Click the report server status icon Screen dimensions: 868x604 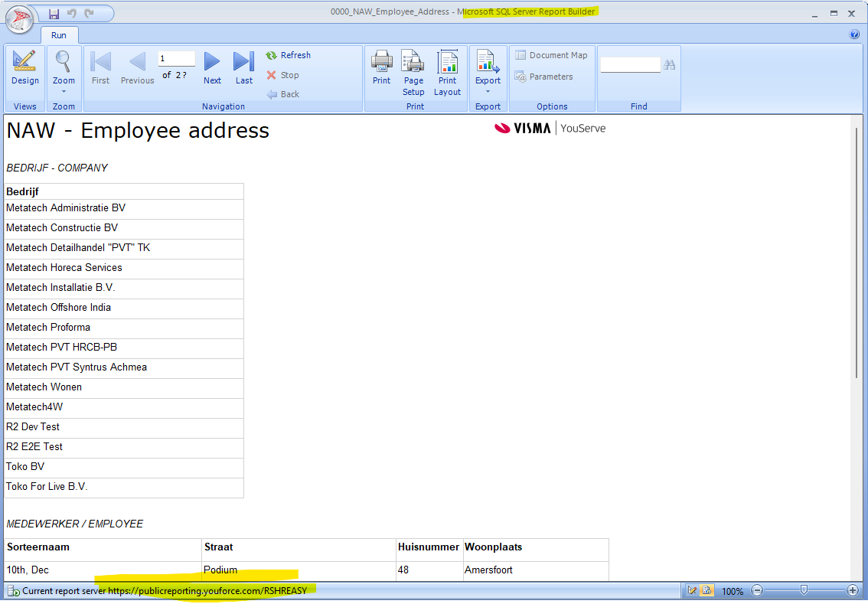(14, 591)
